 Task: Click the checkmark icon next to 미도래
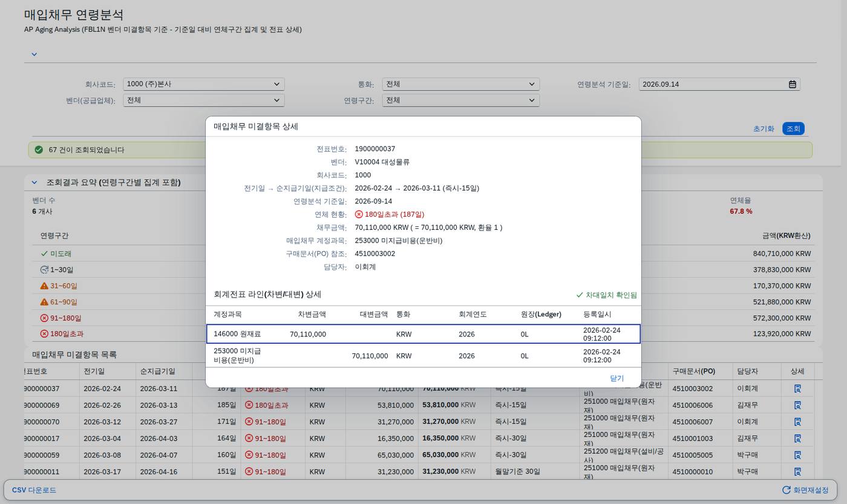point(44,254)
